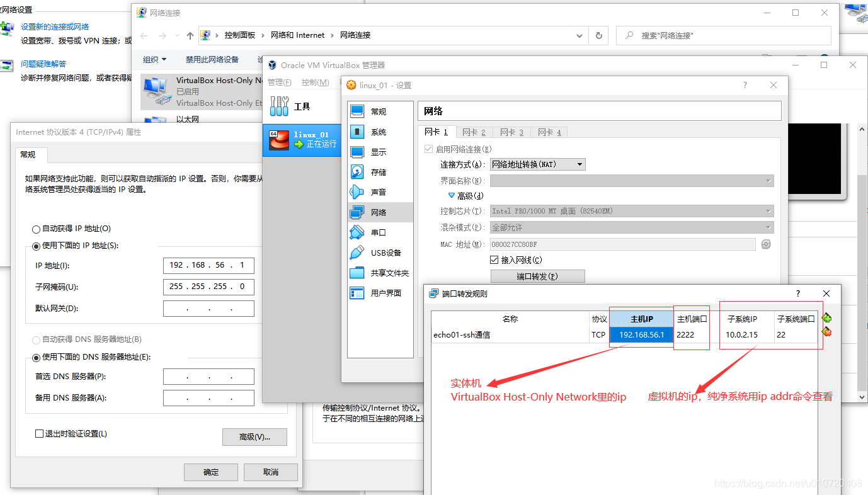Viewport: 868px width, 495px height.
Task: Open the 控制 menu in VirtualBox
Action: tap(316, 82)
